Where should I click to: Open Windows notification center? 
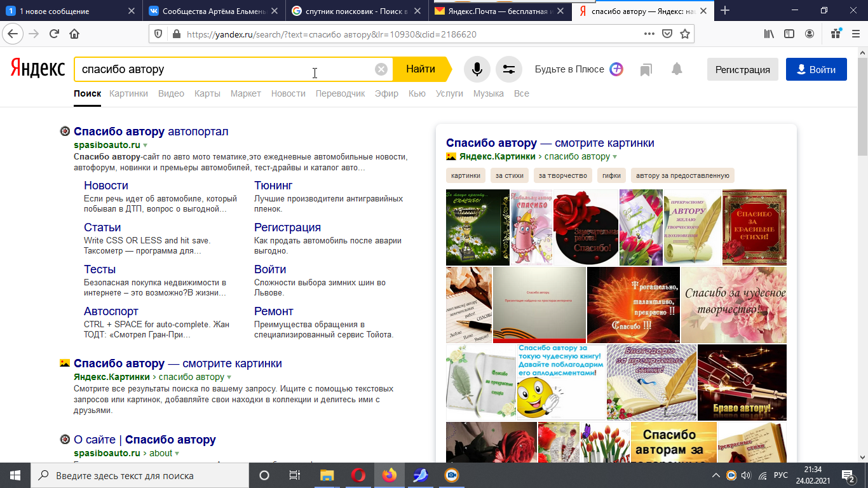848,475
